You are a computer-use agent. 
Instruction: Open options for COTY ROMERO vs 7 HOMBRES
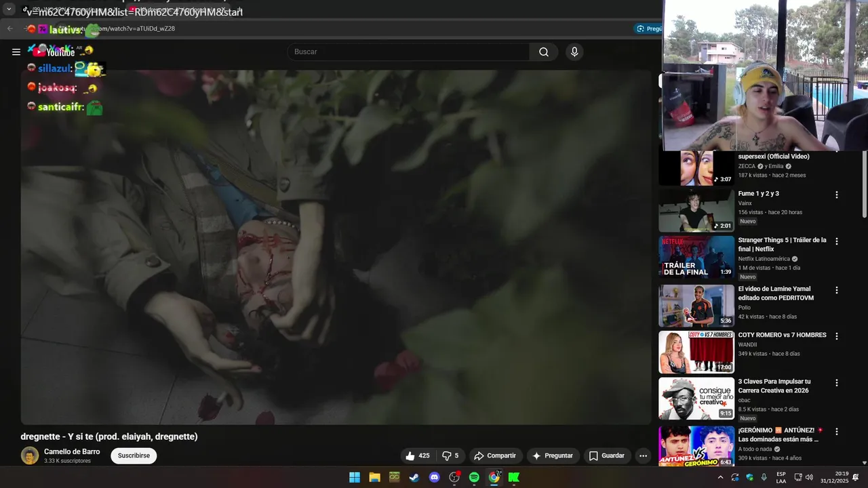coord(837,336)
